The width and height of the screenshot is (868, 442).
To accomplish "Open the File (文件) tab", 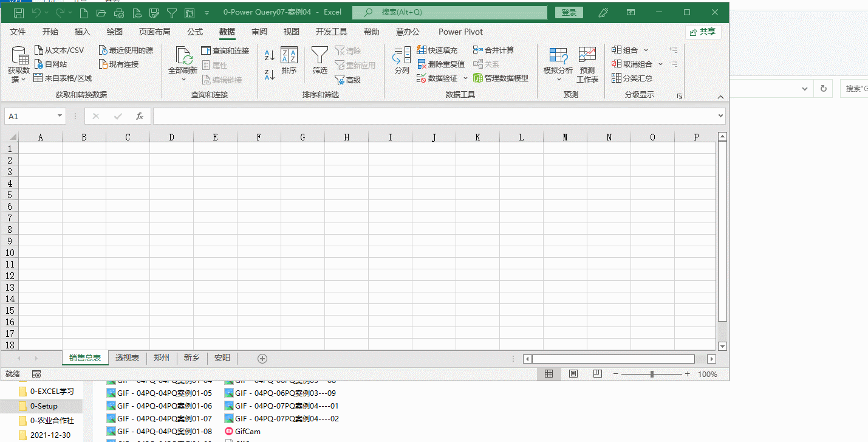I will [18, 32].
